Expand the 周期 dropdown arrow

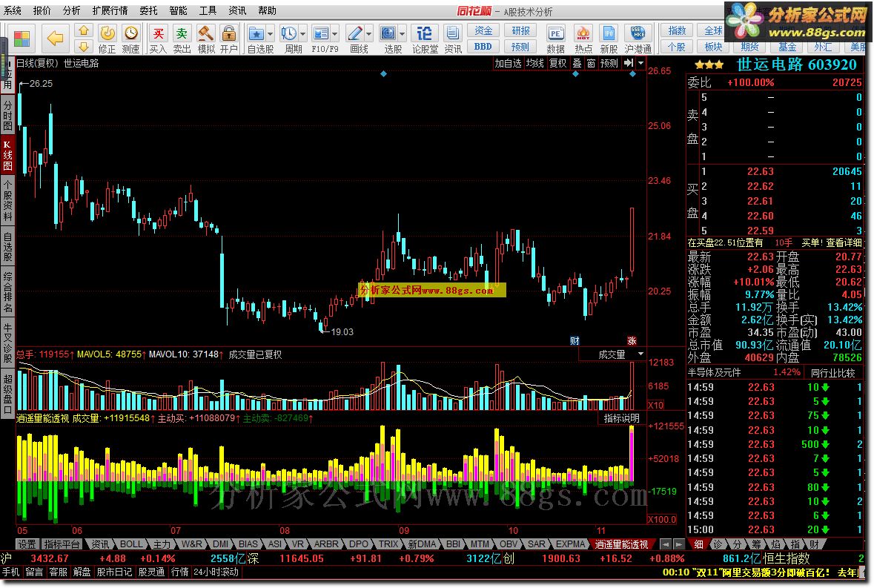pos(302,34)
